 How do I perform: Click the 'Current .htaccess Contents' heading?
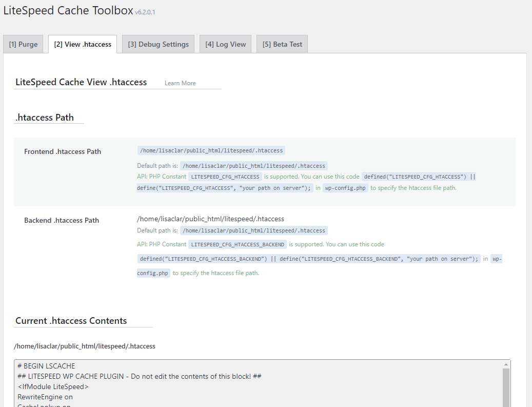point(71,321)
